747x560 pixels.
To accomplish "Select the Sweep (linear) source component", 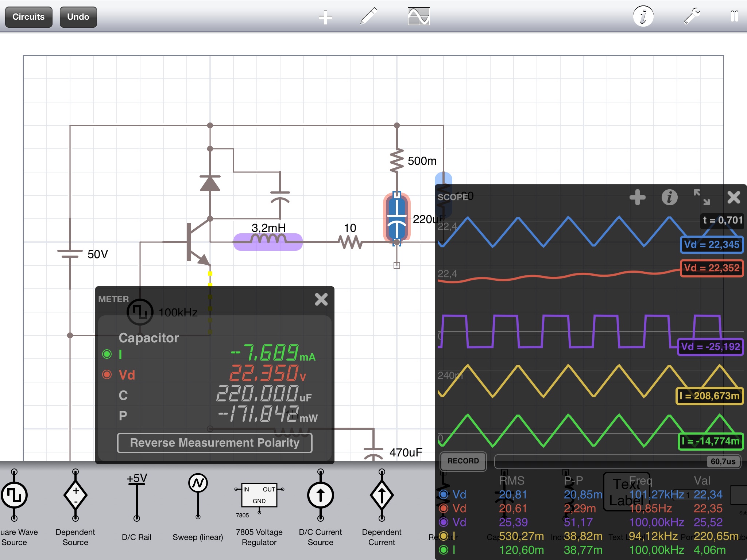I will 198,507.
